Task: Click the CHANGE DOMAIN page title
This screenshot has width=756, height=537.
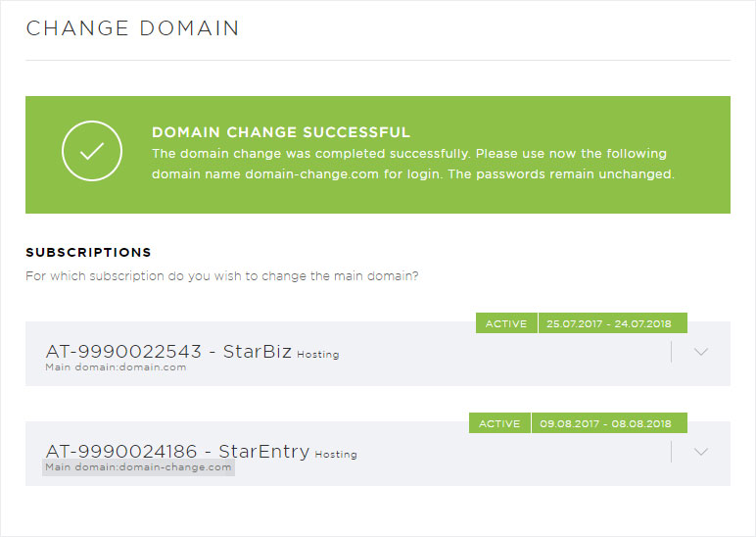Action: tap(132, 28)
